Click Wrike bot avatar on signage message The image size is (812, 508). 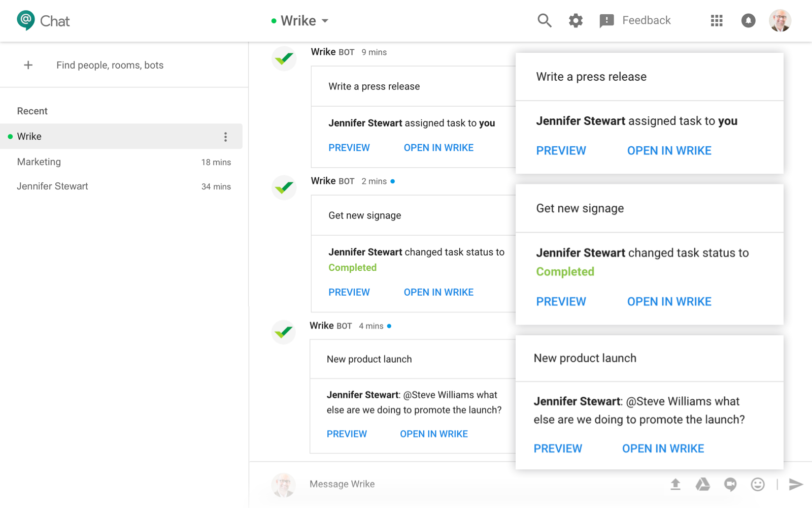point(284,187)
